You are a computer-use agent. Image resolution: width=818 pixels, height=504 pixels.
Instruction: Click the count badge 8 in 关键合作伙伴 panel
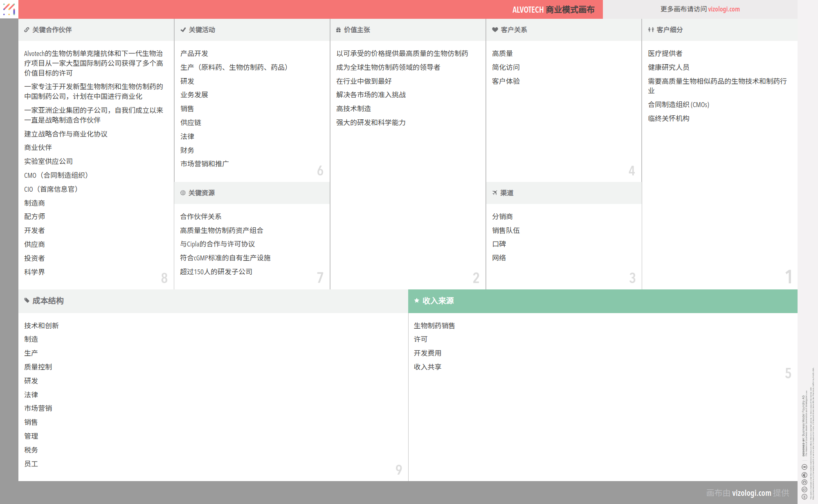coord(164,278)
